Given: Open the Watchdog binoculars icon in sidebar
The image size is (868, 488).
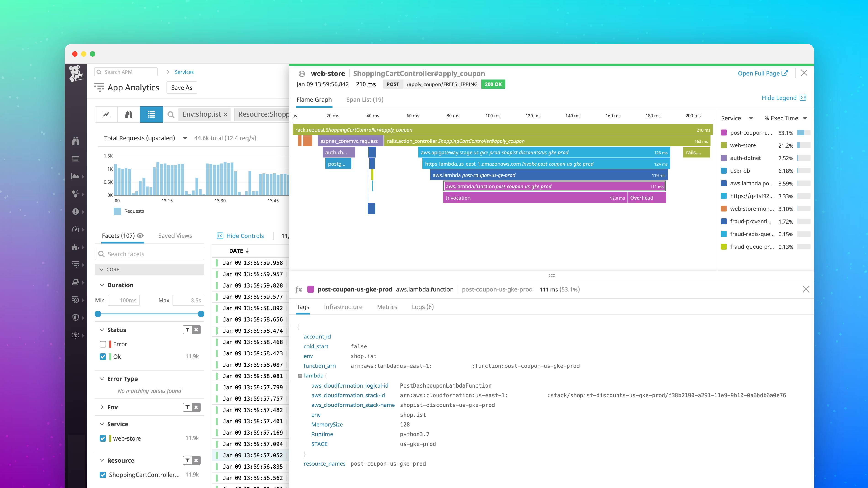Looking at the screenshot, I should coord(76,141).
